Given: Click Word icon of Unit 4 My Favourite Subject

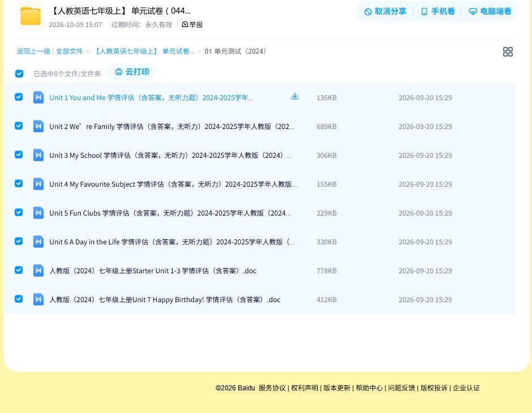Looking at the screenshot, I should tap(38, 184).
